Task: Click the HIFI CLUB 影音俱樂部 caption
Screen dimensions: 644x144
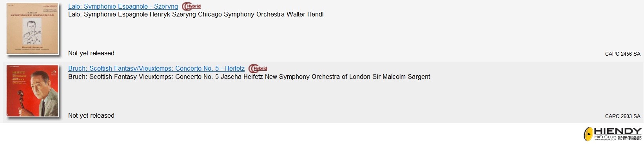Action: pos(618,138)
